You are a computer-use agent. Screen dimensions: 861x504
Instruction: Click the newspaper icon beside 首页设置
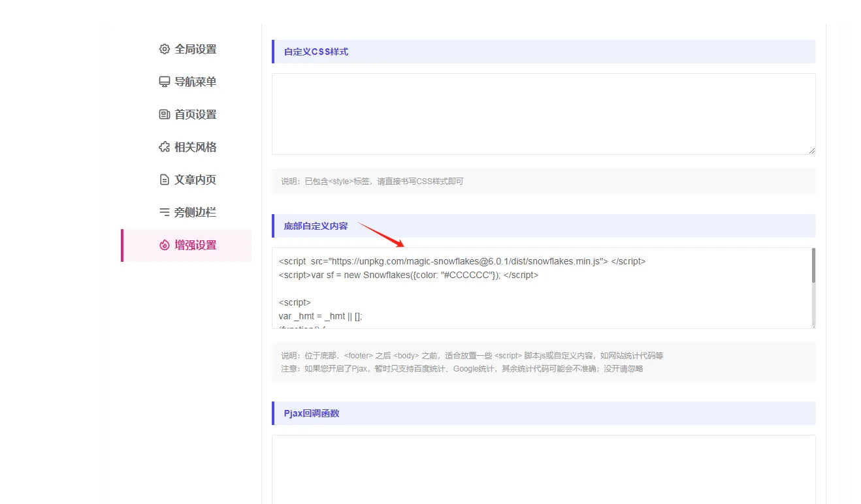pyautogui.click(x=165, y=114)
